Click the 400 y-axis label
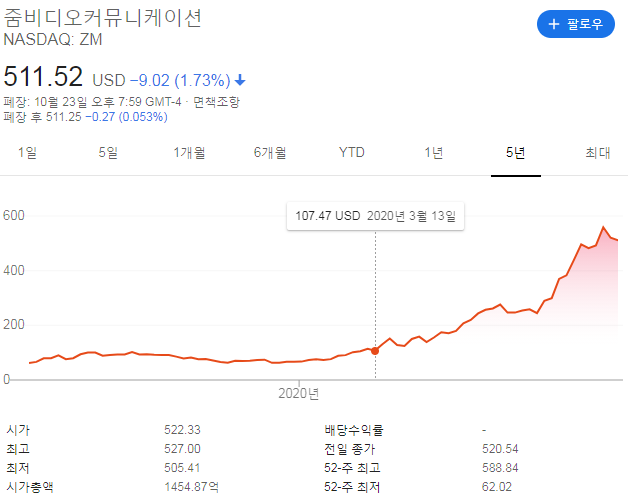 [14, 270]
